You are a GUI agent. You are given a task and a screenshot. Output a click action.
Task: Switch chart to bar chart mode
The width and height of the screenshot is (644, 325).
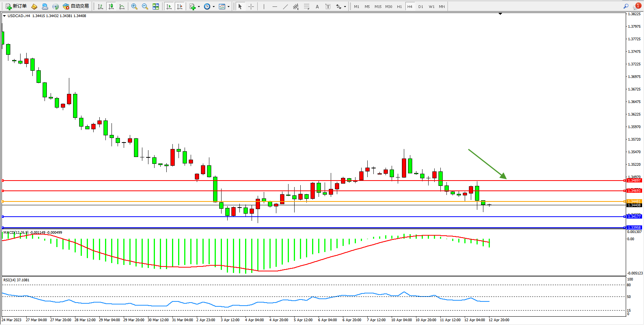[100, 6]
